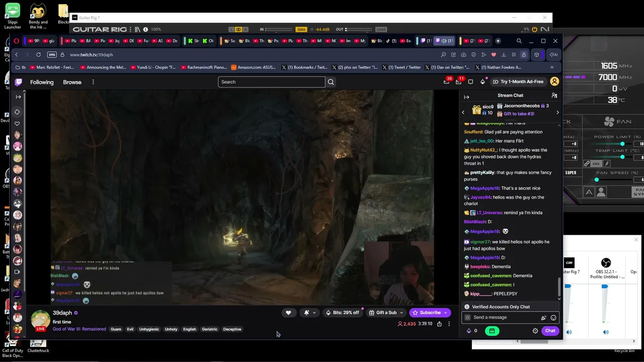Adjust the Temp Limit slider in GPU utility
This screenshot has height=362, width=644.
coord(622,157)
